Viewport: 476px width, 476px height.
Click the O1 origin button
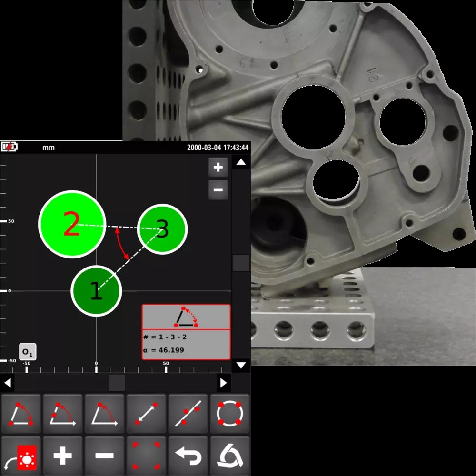[x=28, y=352]
